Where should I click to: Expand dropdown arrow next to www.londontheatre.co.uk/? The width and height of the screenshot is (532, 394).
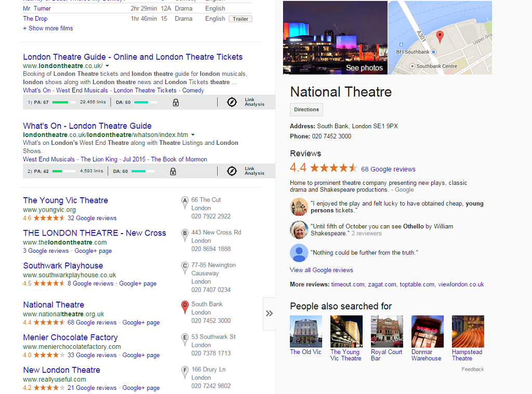click(x=107, y=66)
